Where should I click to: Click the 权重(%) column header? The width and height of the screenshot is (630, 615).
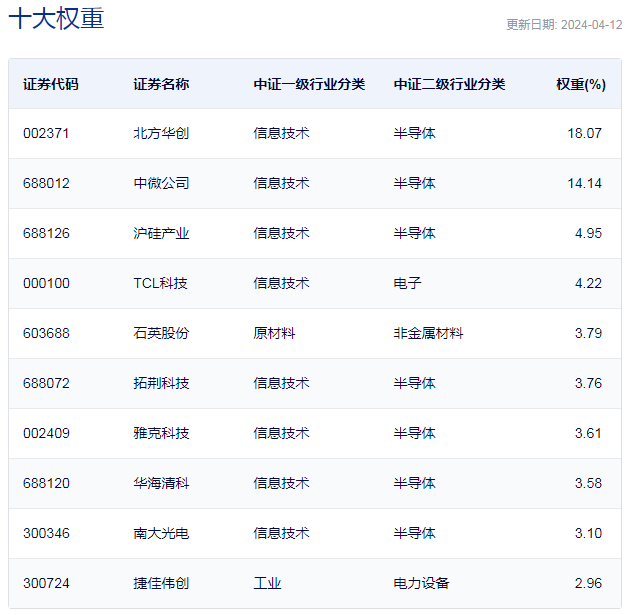pos(581,84)
